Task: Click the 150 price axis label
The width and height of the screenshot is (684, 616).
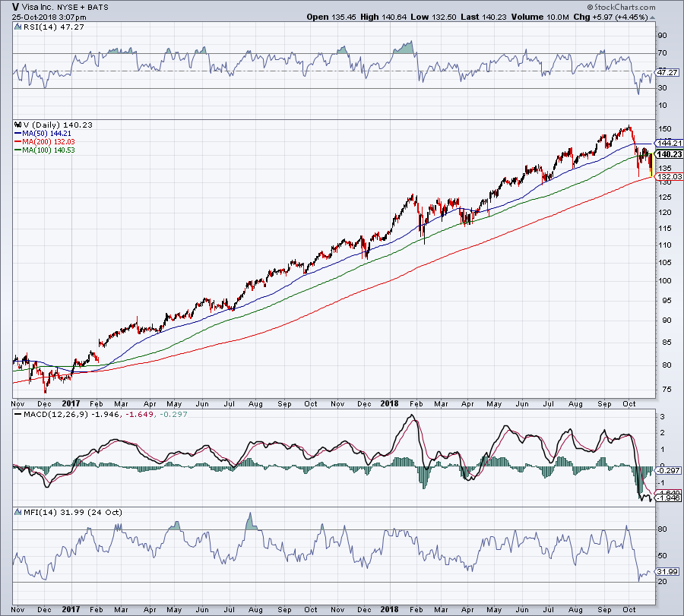Action: click(x=664, y=129)
